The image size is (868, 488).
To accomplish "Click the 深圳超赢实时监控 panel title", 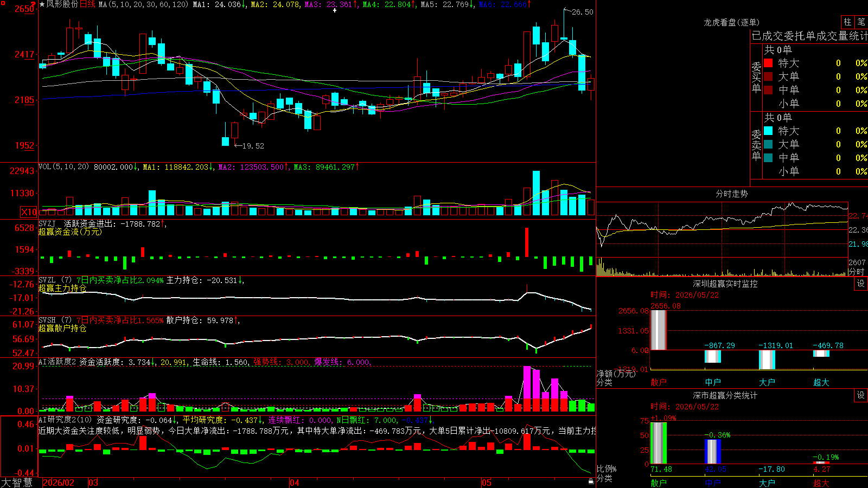I will click(725, 284).
